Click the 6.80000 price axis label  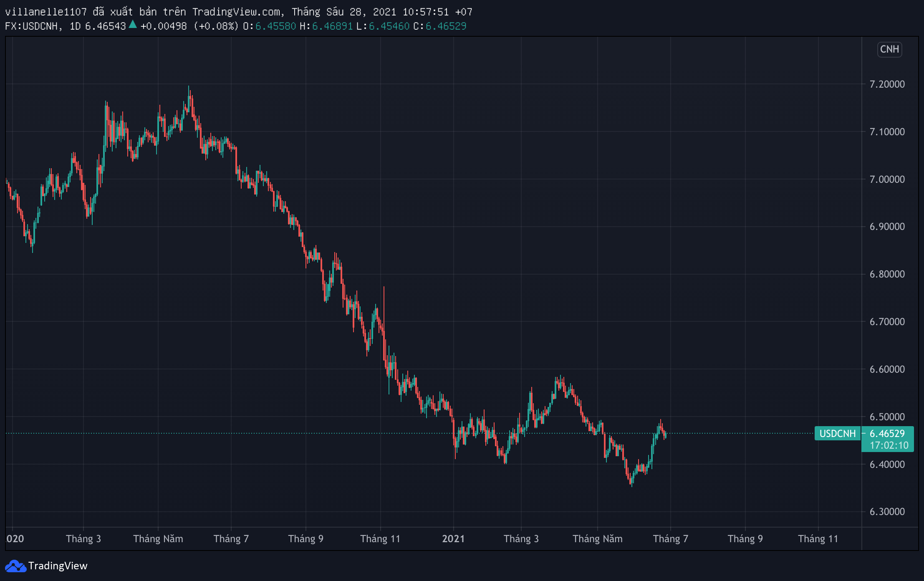coord(887,274)
